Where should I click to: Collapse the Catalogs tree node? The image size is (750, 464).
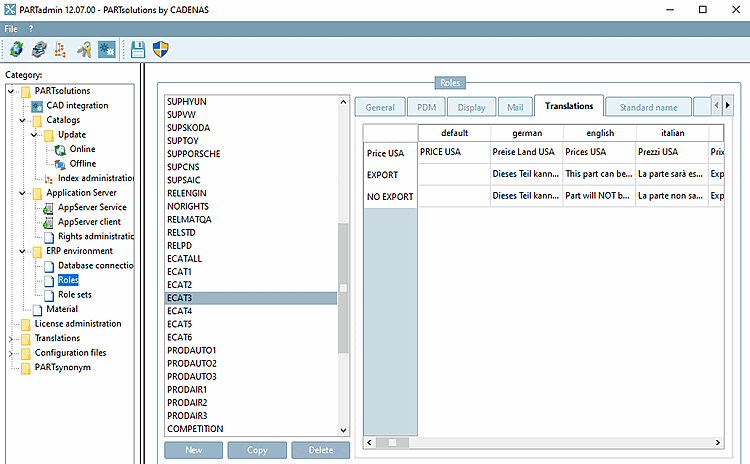click(x=22, y=120)
